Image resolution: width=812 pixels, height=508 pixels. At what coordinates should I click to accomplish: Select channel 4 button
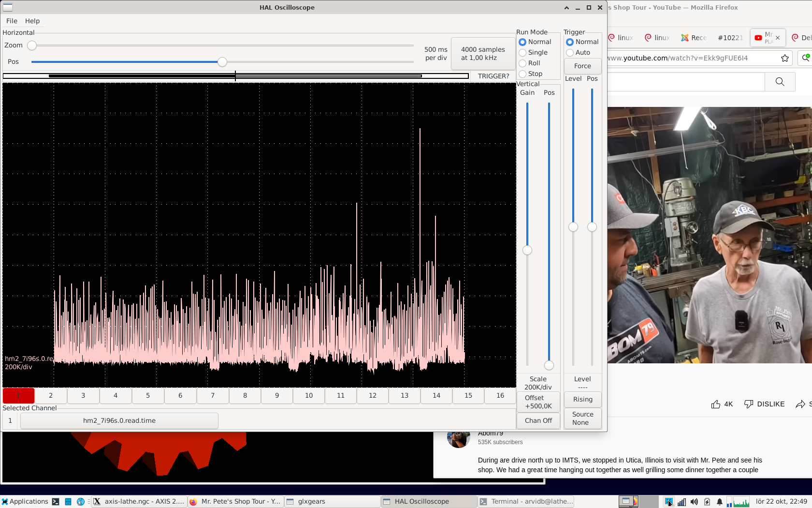coord(116,395)
